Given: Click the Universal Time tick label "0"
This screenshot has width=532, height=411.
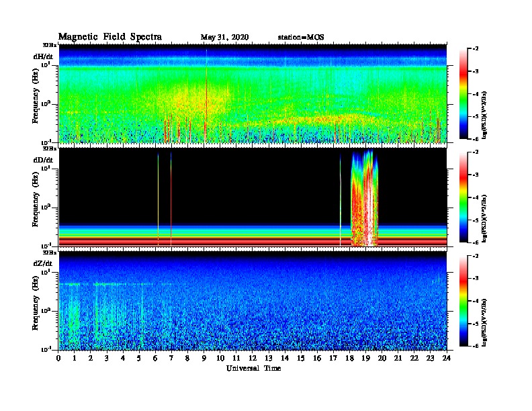Looking at the screenshot, I should 58,359.
